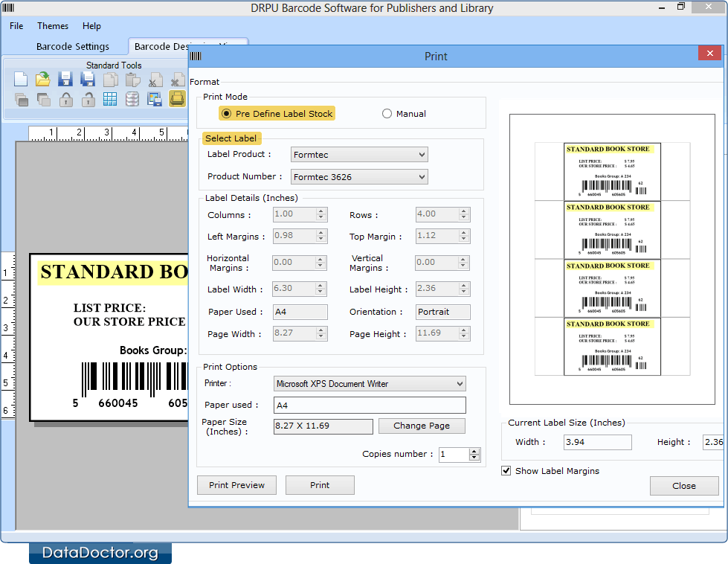This screenshot has height=564, width=728.
Task: Click the Current Label Size Width field
Action: 598,442
